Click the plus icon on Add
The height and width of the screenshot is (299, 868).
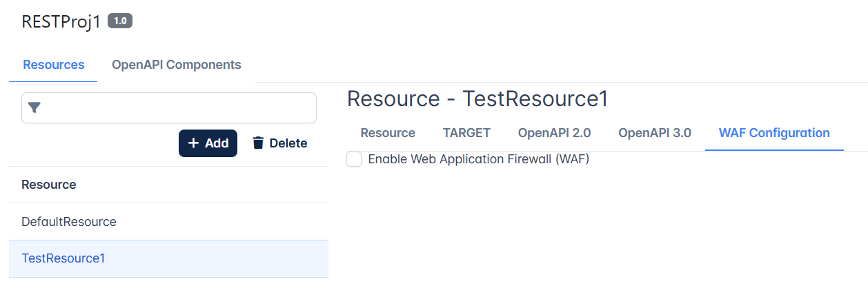193,143
